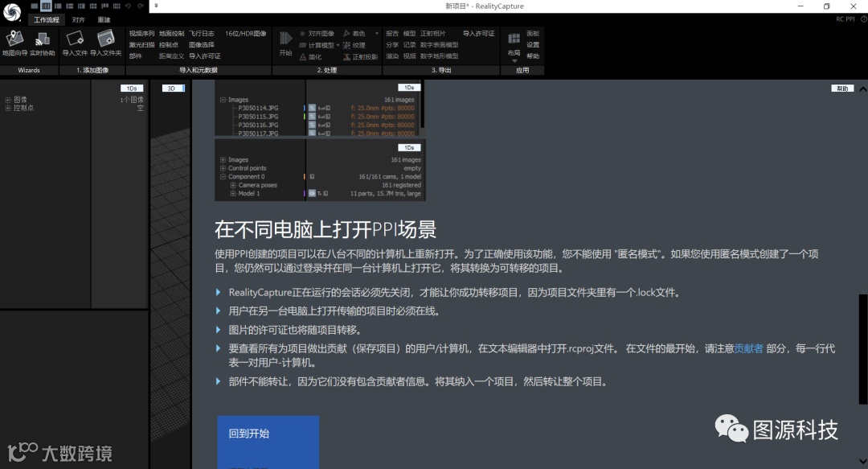Expand the arrow beneath 布局
The width and height of the screenshot is (868, 469).
(x=514, y=61)
